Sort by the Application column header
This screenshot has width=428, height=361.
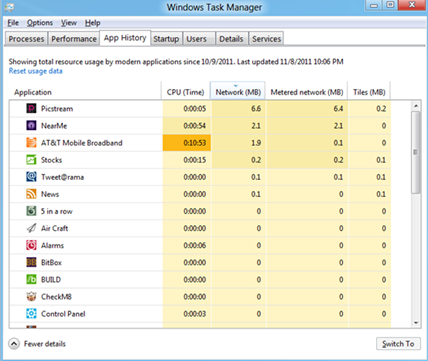tap(85, 91)
